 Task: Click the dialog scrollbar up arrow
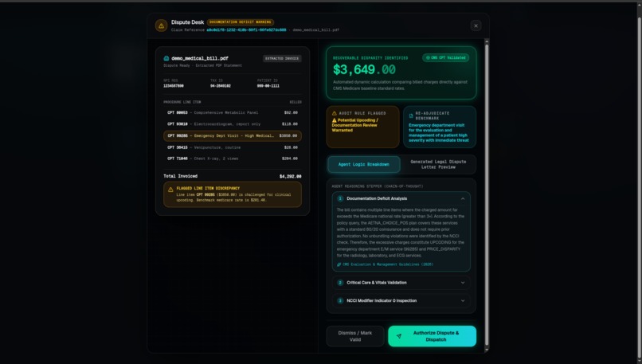(x=487, y=41)
